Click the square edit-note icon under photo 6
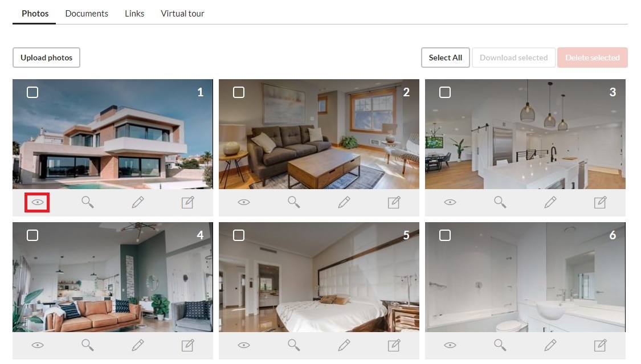641x364 pixels. [600, 345]
